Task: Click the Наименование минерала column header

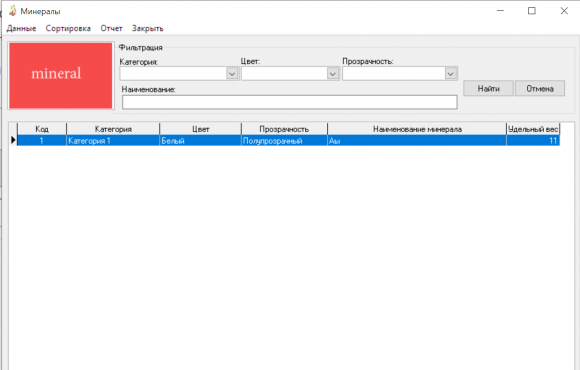Action: [417, 129]
